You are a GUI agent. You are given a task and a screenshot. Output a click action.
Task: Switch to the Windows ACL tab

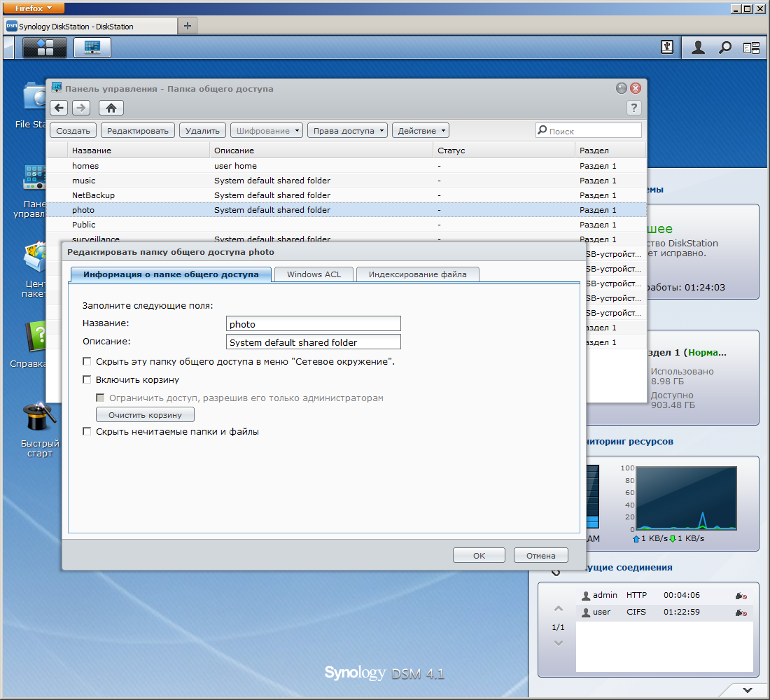[x=314, y=274]
